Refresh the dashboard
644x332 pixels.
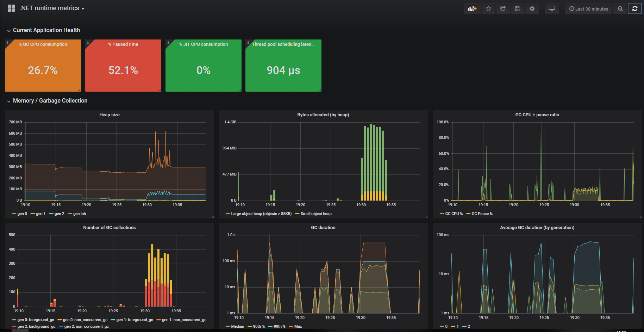pos(635,9)
